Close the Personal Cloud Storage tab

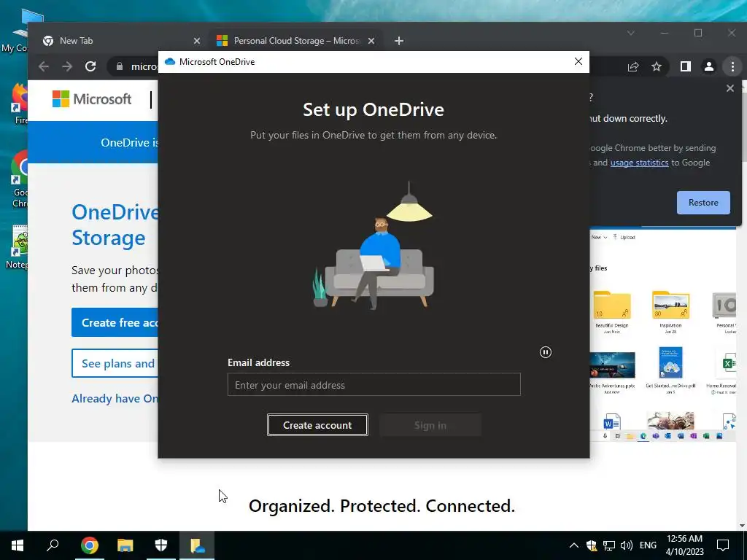click(x=371, y=41)
